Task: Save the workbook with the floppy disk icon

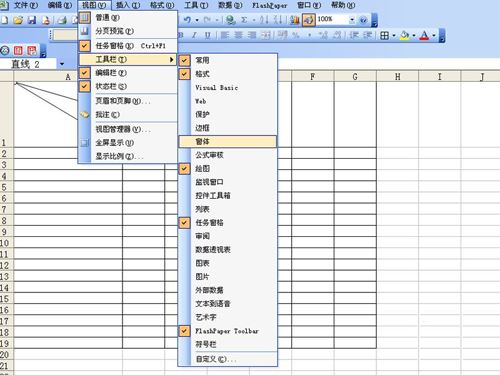Action: pos(32,20)
